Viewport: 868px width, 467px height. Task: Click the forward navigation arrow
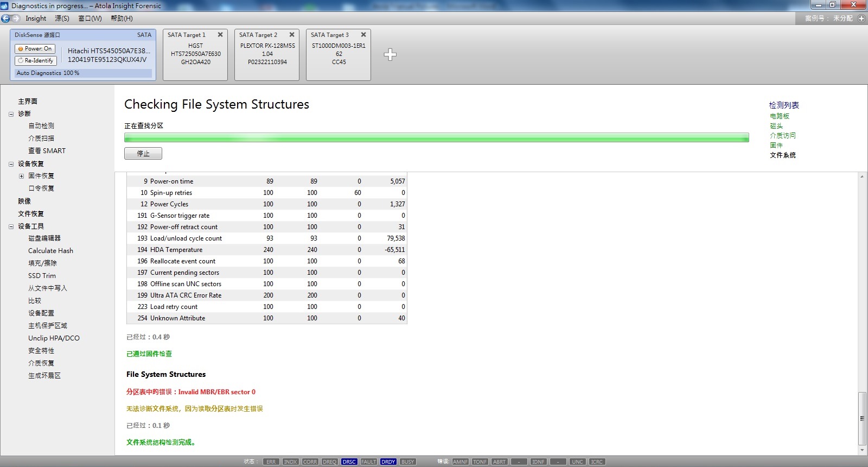point(16,18)
